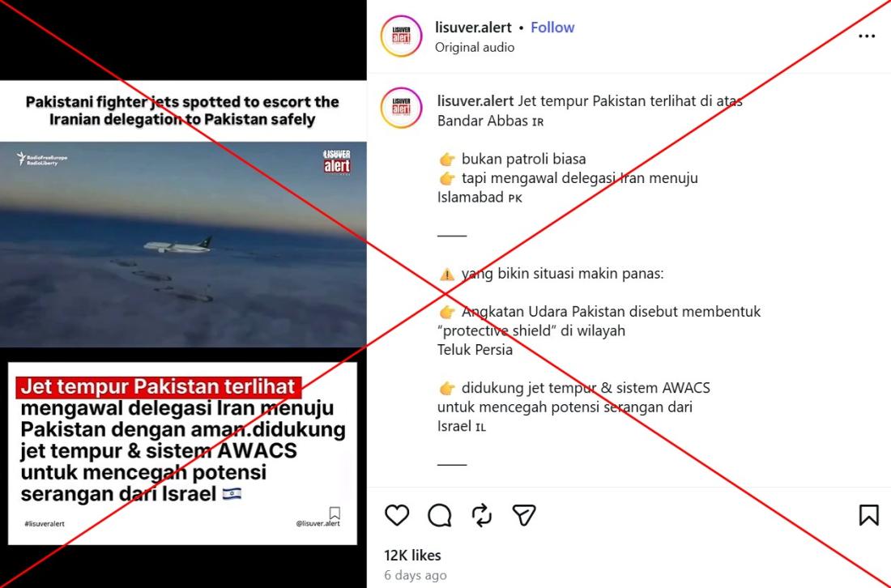Repost using the arrows icon
Viewport: 891px width, 588px height.
(x=482, y=515)
